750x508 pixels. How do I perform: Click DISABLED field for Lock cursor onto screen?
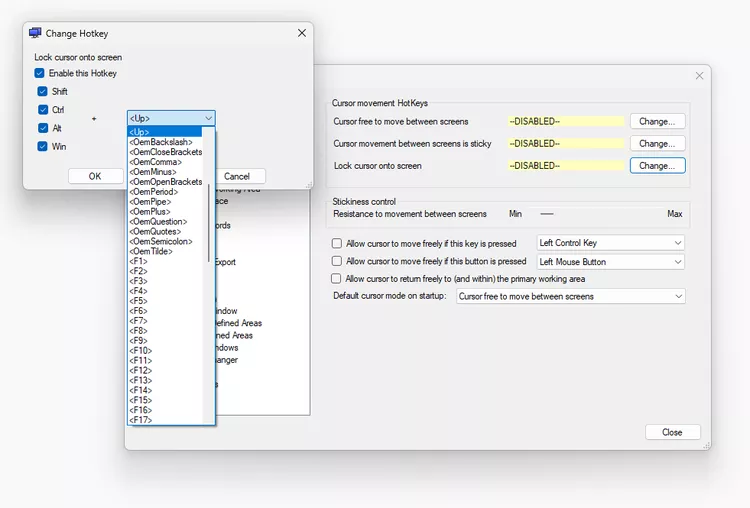[566, 166]
